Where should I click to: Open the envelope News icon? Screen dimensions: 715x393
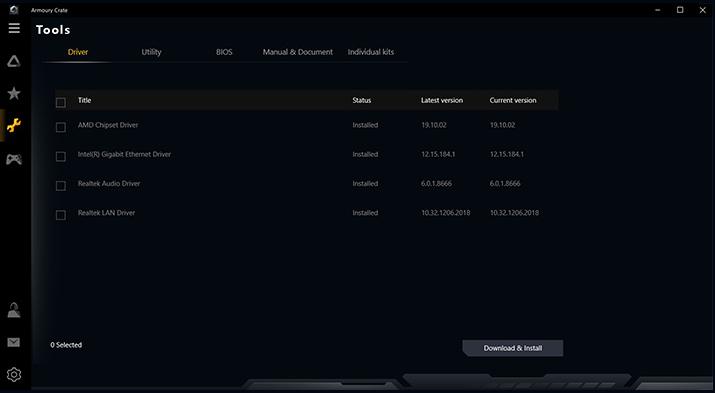[x=14, y=342]
